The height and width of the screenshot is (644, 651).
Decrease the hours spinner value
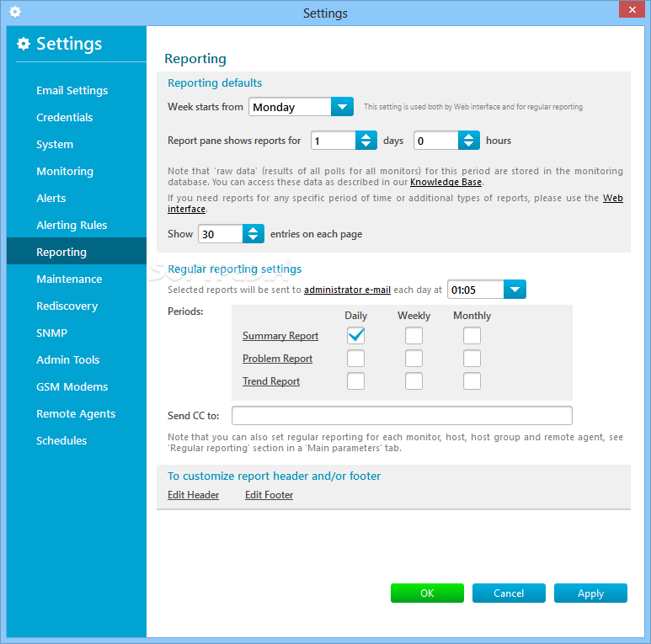tap(469, 145)
